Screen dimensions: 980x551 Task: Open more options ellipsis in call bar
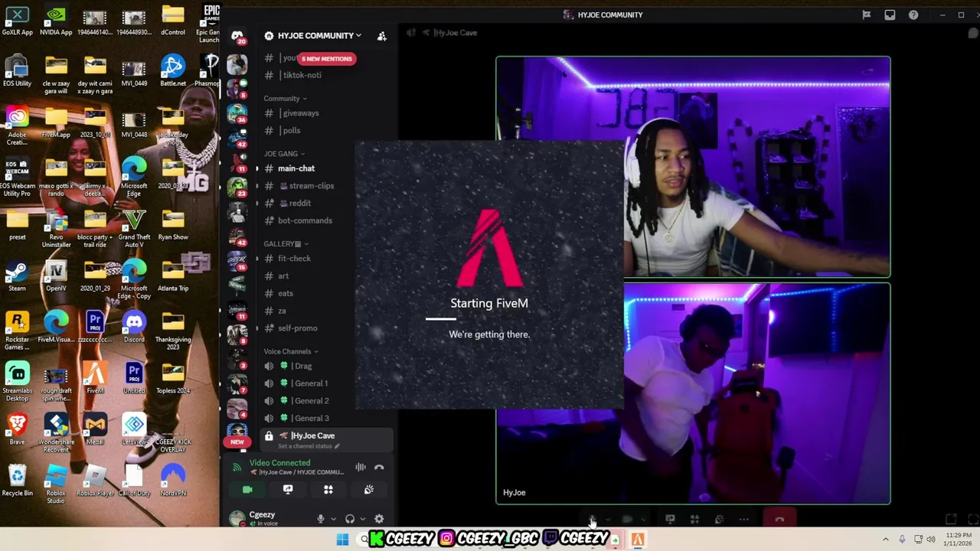pos(743,520)
